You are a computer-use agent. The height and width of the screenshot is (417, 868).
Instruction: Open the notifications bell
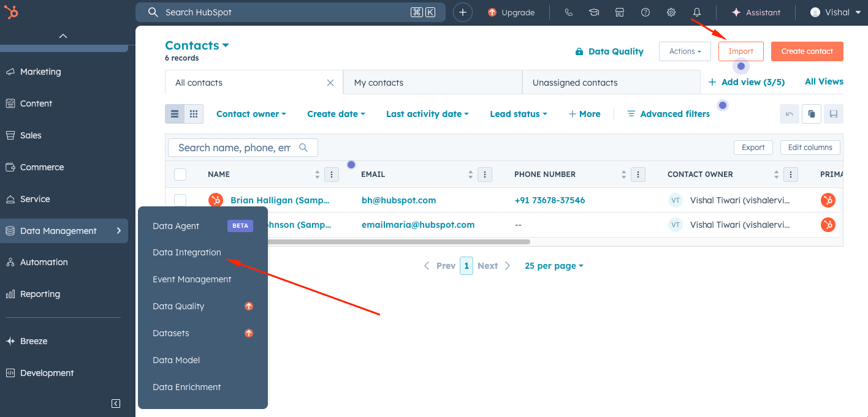697,12
